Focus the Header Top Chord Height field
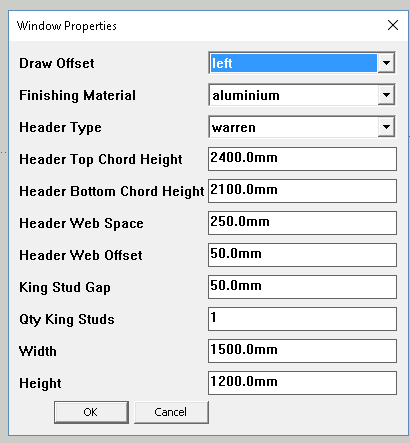The width and height of the screenshot is (410, 443). click(302, 159)
